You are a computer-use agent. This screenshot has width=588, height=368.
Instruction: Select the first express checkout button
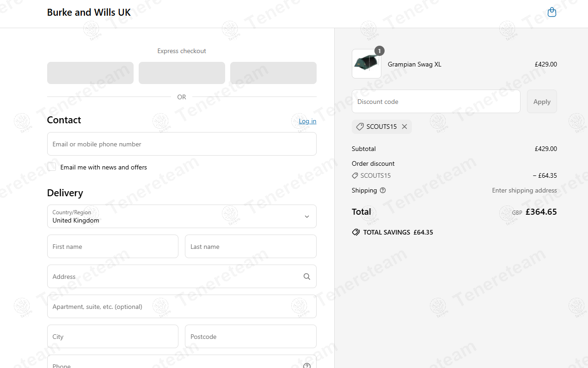tap(90, 73)
